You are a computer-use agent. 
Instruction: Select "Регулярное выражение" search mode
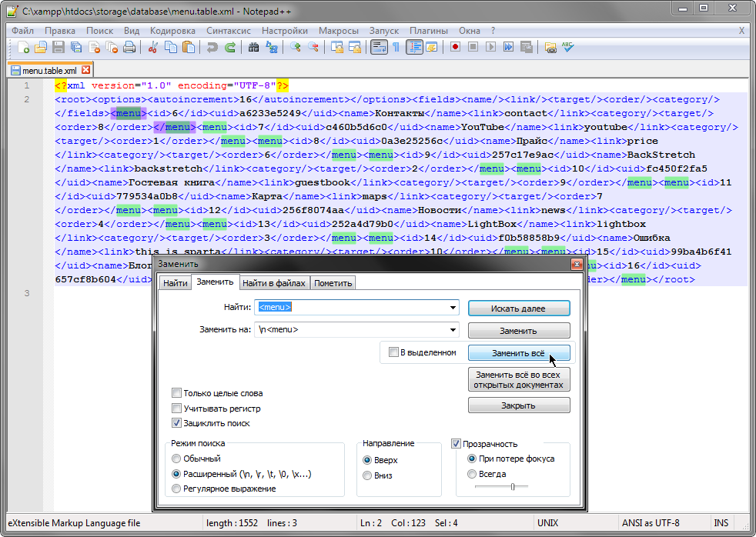177,489
